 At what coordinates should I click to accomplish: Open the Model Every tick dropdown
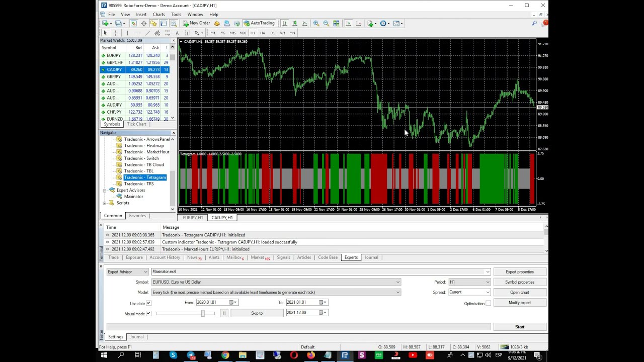[276, 292]
